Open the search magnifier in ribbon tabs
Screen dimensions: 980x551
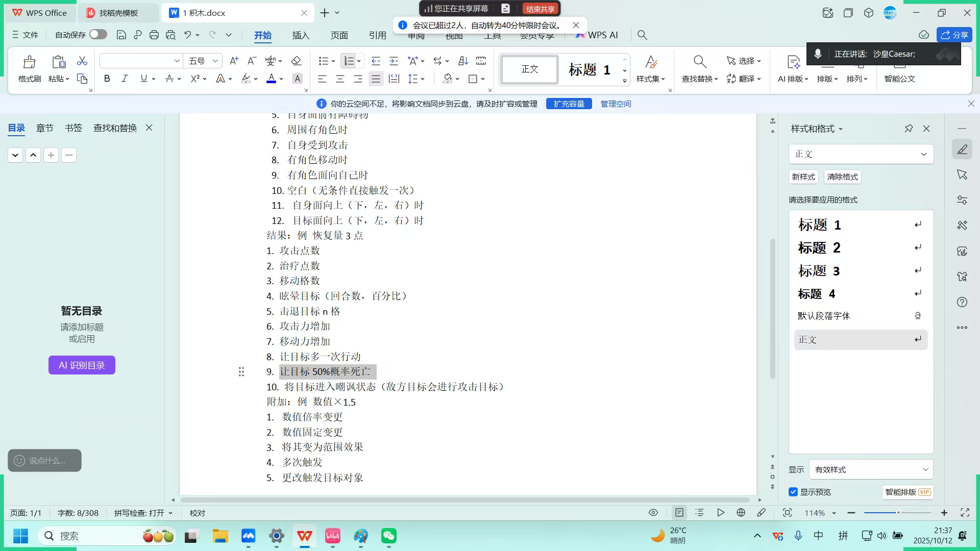point(642,35)
